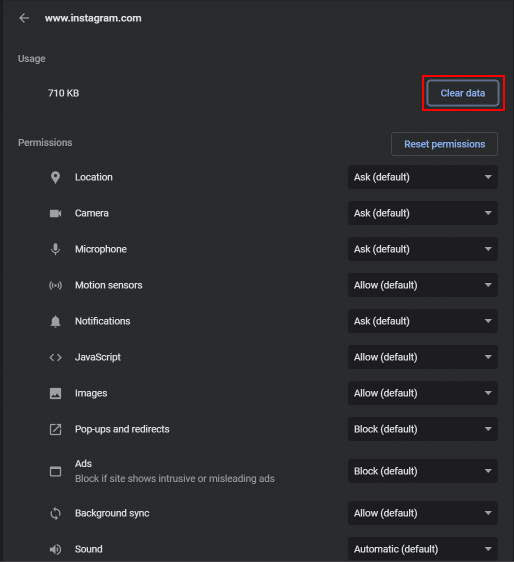
Task: Click the Sound label
Action: click(x=89, y=549)
